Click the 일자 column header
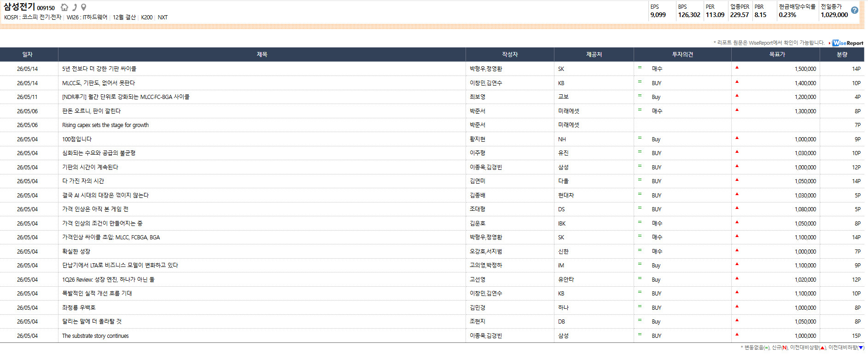 point(28,54)
